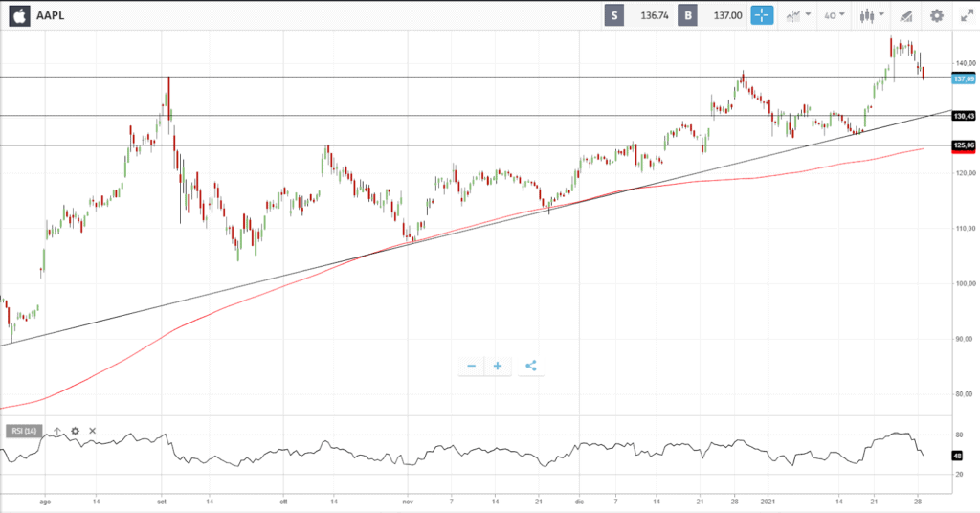Toggle the blue crosshair tool
This screenshot has height=513, width=980.
[762, 15]
